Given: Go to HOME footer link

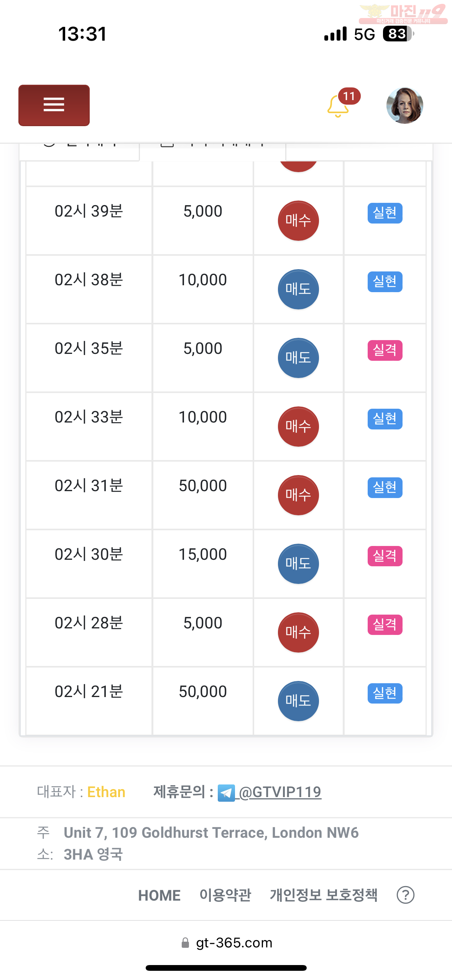Looking at the screenshot, I should coord(159,896).
